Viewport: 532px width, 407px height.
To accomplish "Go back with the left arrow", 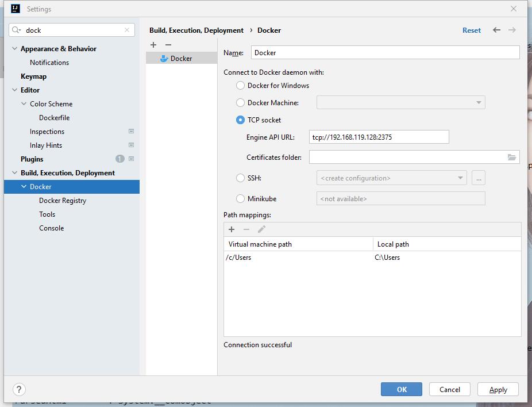I will click(x=497, y=30).
